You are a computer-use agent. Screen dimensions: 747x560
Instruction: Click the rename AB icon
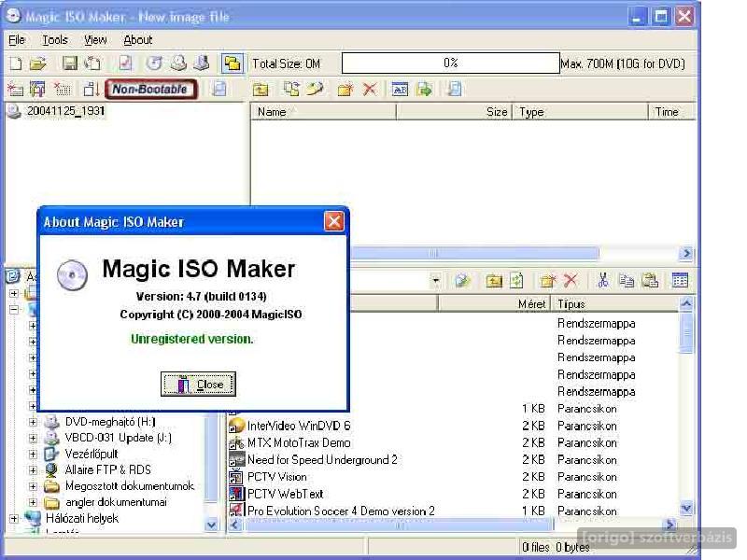(x=400, y=89)
